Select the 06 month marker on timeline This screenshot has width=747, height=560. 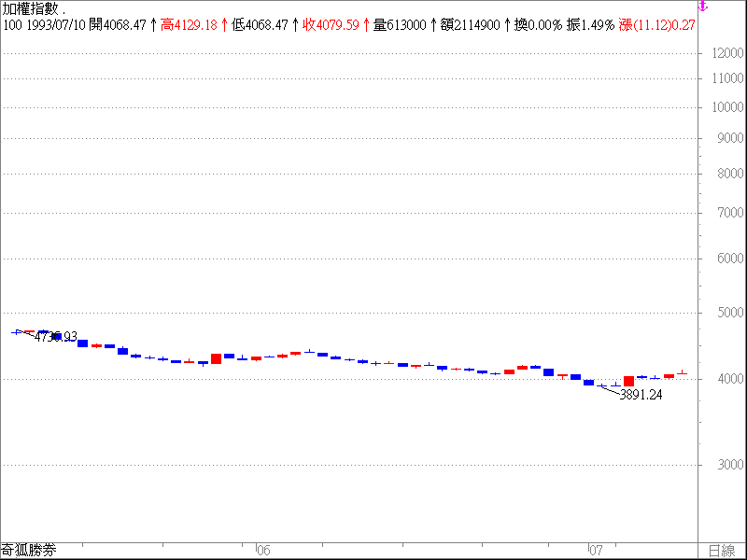coord(263,551)
